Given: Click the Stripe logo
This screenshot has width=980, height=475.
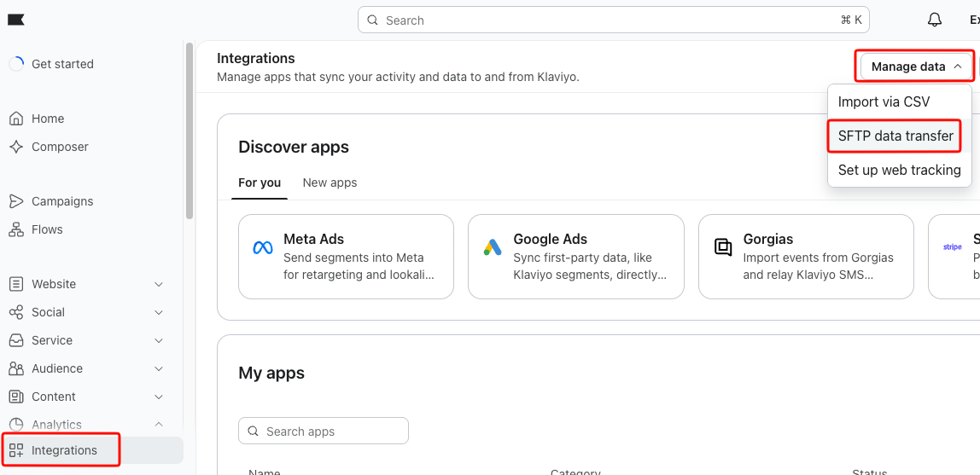Looking at the screenshot, I should click(953, 247).
